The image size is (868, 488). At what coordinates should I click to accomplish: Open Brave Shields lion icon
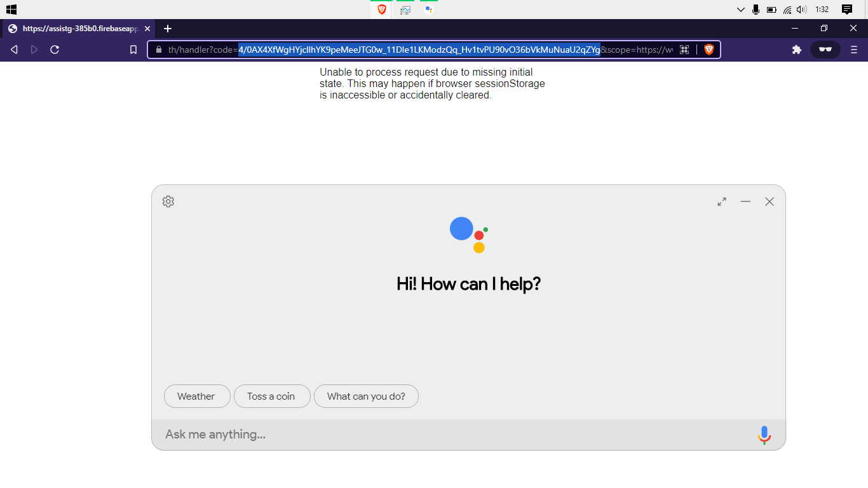(x=709, y=50)
